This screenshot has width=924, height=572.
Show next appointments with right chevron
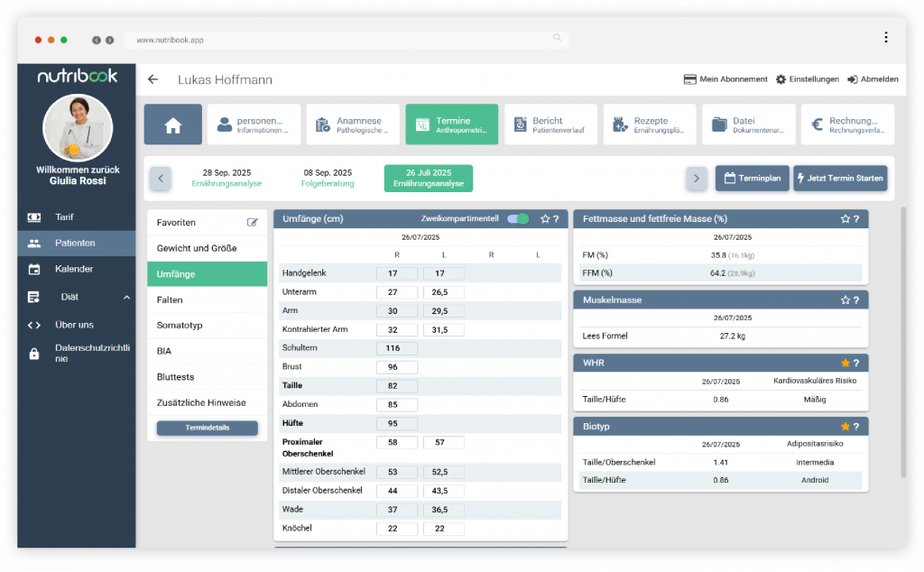click(696, 178)
